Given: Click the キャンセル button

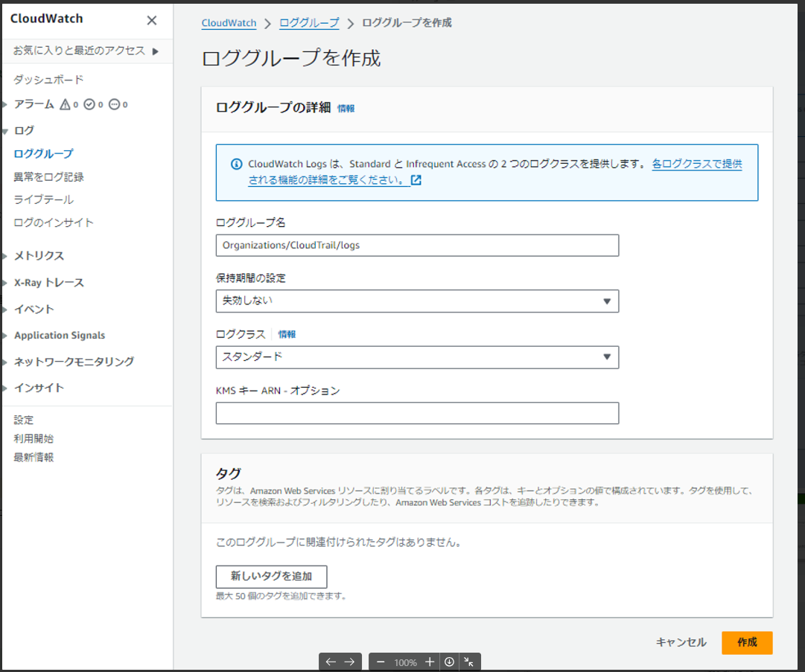Looking at the screenshot, I should [681, 642].
